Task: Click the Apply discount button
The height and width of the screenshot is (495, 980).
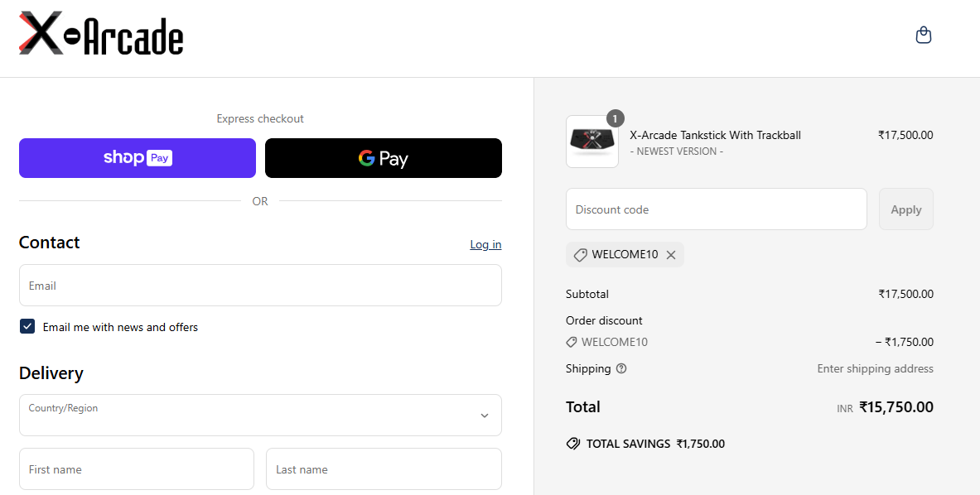Action: pos(905,209)
